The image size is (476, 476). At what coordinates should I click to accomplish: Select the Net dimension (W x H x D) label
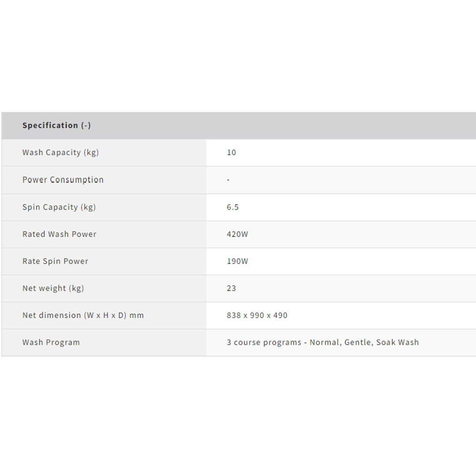[x=83, y=316]
